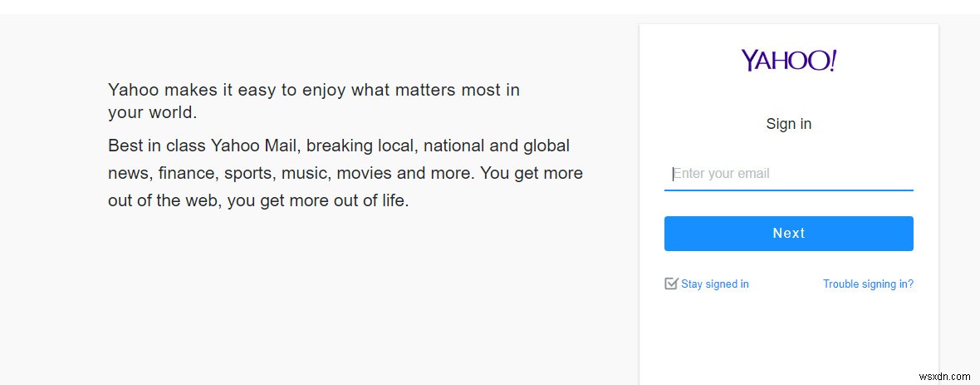980x385 pixels.
Task: Click empty white space below Stay signed in
Action: click(788, 341)
